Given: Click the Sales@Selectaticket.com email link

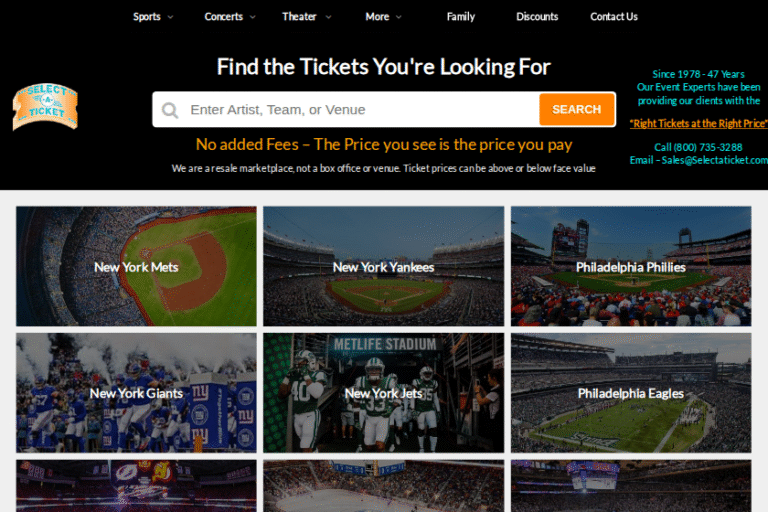Looking at the screenshot, I should tap(712, 160).
